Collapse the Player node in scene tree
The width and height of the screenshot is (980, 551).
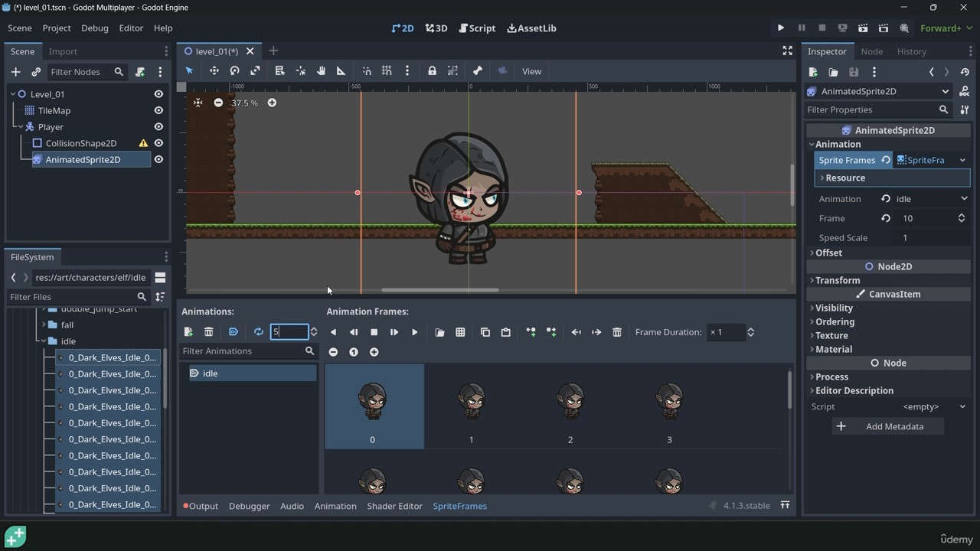coord(21,127)
